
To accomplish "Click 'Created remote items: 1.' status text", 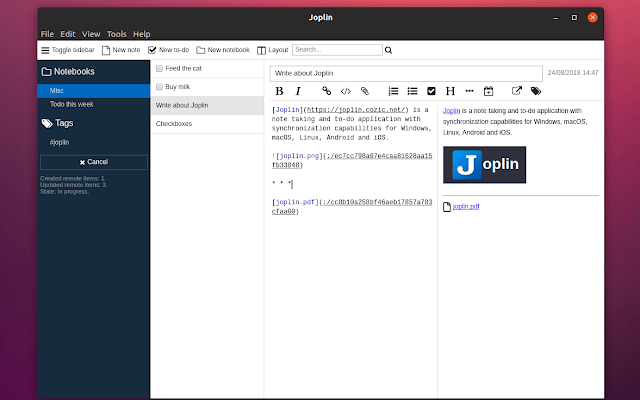I will pyautogui.click(x=73, y=178).
